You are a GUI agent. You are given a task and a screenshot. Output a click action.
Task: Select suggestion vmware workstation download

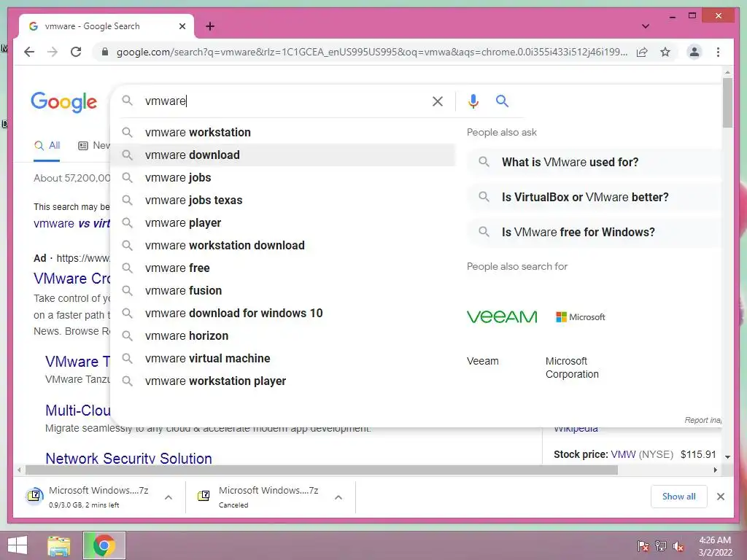(x=283, y=245)
